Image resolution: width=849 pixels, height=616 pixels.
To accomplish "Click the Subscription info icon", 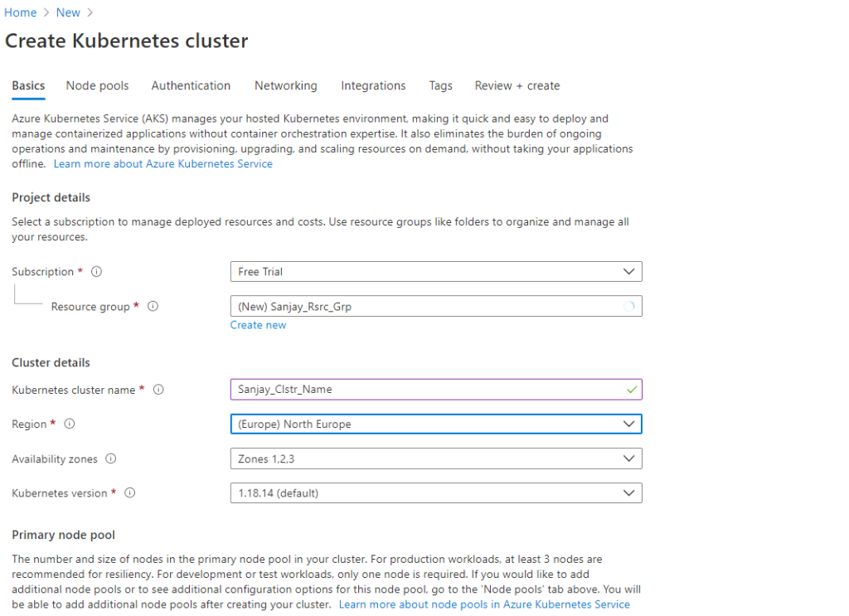I will point(96,272).
